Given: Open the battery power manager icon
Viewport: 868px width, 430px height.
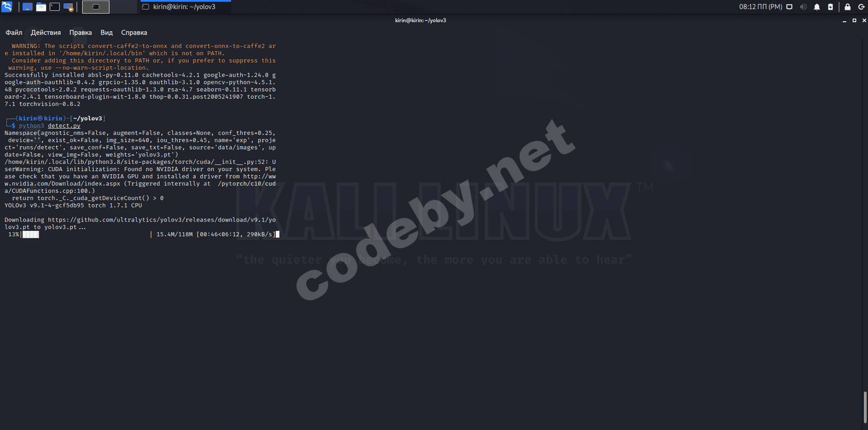Looking at the screenshot, I should click(830, 7).
